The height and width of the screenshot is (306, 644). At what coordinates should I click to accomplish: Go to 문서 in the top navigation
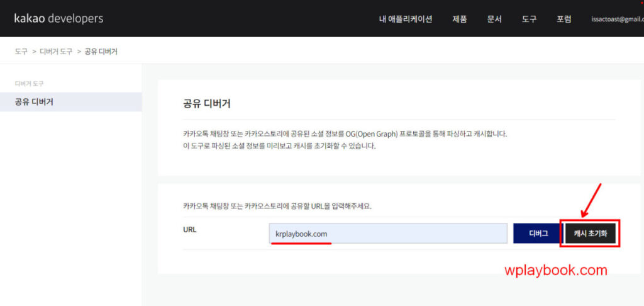[x=494, y=19]
